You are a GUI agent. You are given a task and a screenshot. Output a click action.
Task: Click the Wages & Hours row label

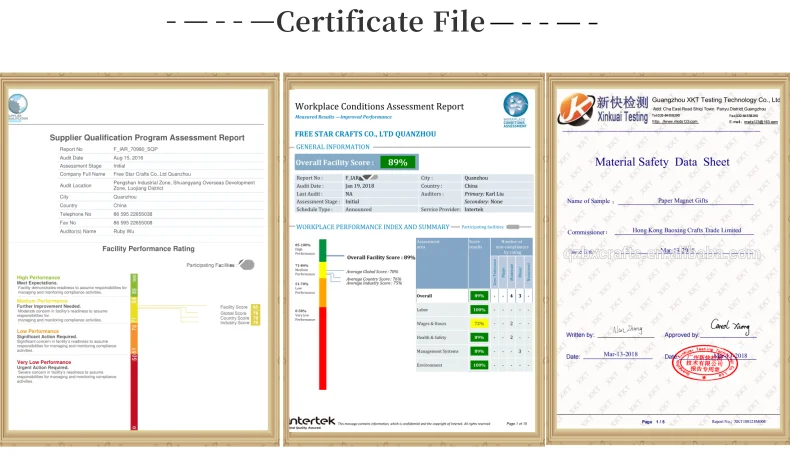[431, 323]
